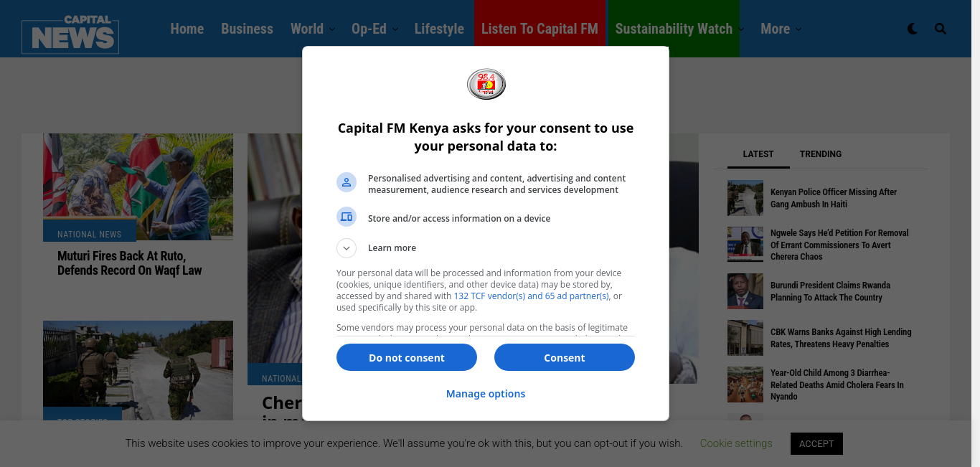
Task: Open Sustainability Watch menu
Action: click(x=674, y=29)
